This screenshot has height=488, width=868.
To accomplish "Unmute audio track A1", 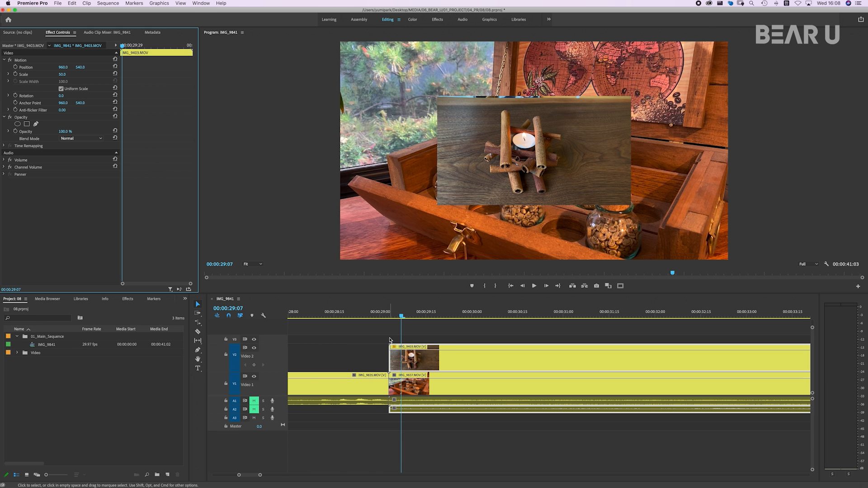I will point(254,400).
